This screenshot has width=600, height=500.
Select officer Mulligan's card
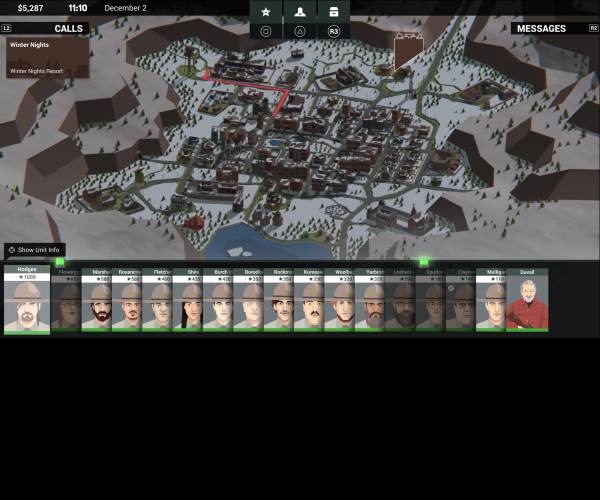(x=491, y=300)
